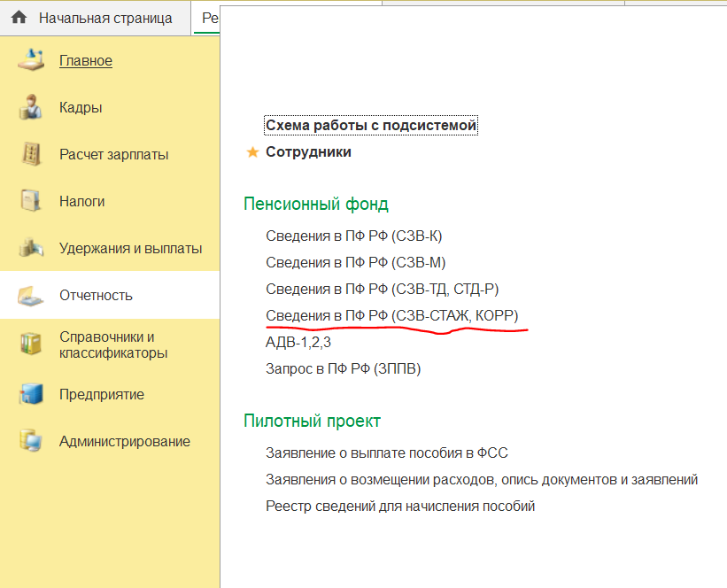Screen dimensions: 727x588
Task: Select Кадры in the sections panel
Action: (x=81, y=108)
